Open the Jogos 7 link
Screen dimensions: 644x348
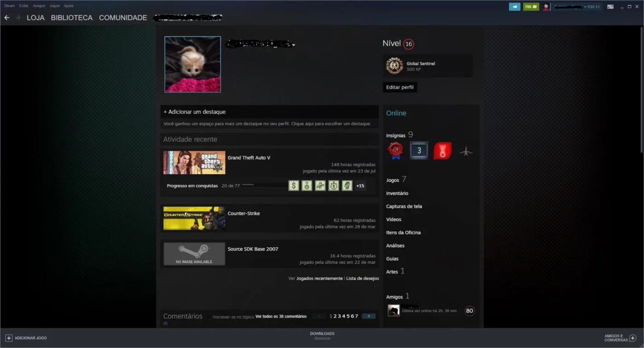[396, 180]
